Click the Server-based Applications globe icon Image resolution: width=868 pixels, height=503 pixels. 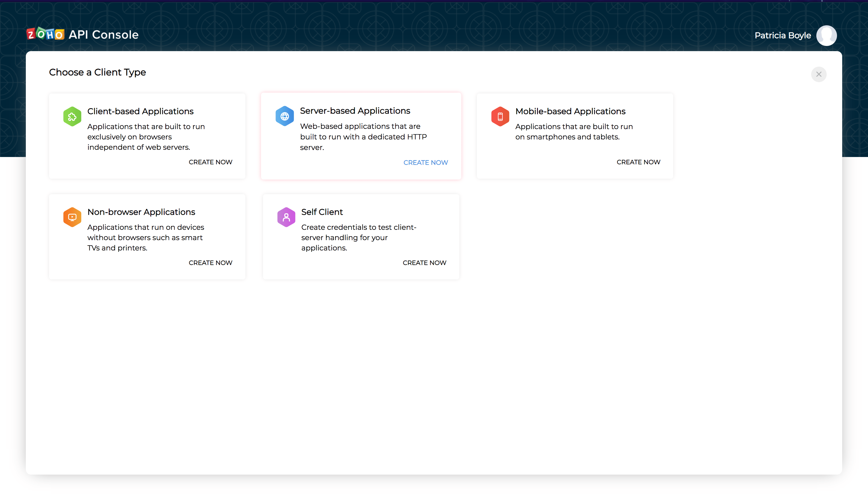pos(284,116)
